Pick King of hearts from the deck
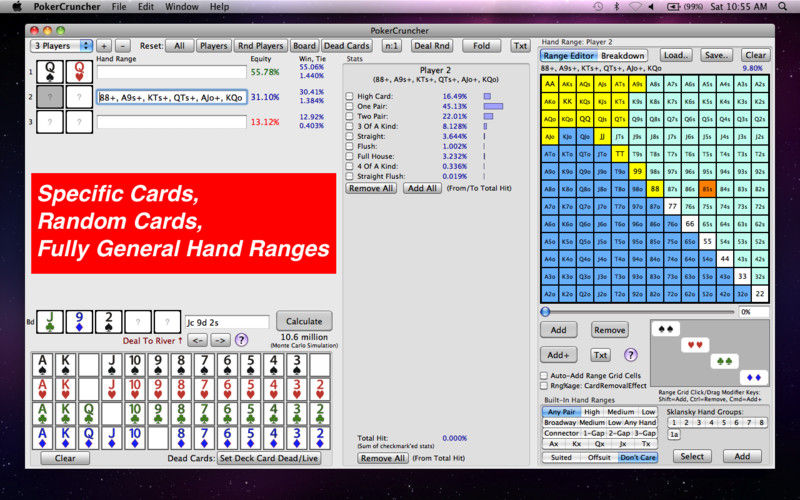800x500 pixels. tap(65, 389)
